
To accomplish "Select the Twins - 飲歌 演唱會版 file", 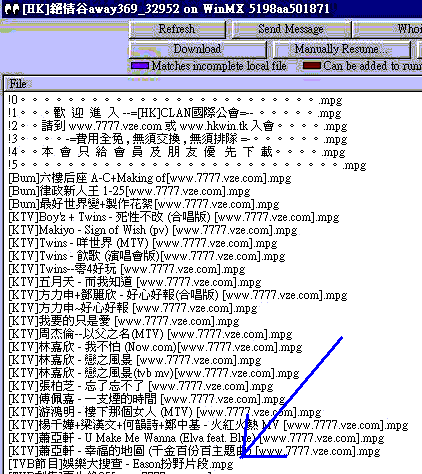I will (147, 256).
